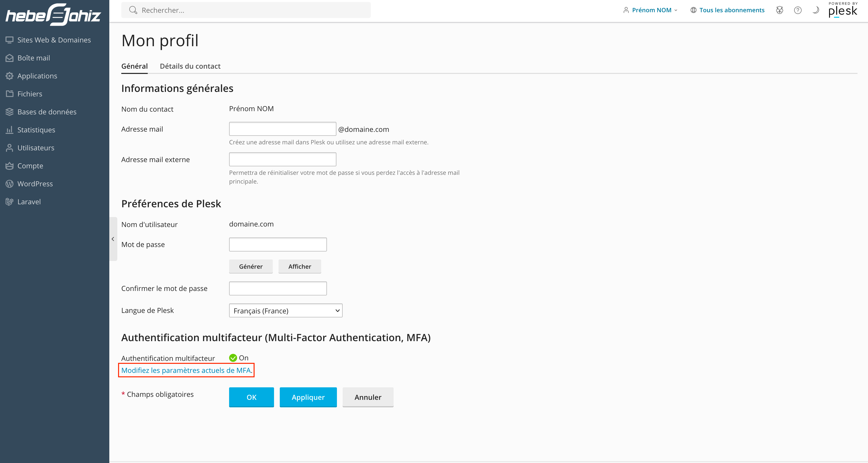Open the Langue de Plesk dropdown
Viewport: 868px width, 463px height.
coord(286,311)
